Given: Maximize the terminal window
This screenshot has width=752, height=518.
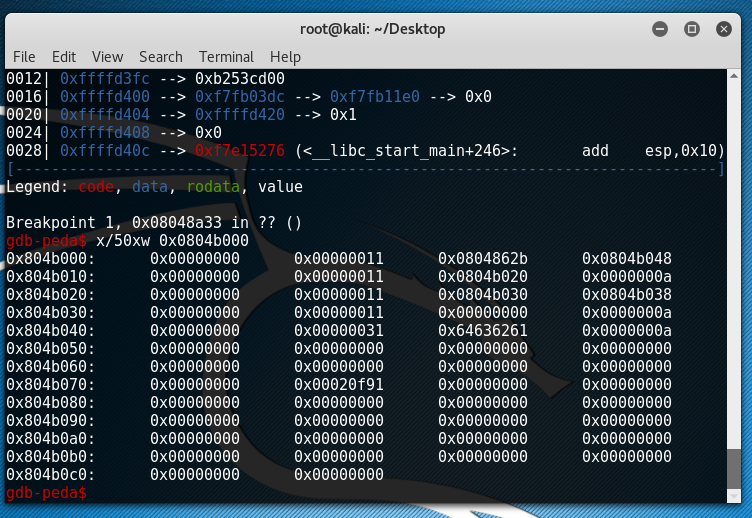Looking at the screenshot, I should pyautogui.click(x=692, y=29).
